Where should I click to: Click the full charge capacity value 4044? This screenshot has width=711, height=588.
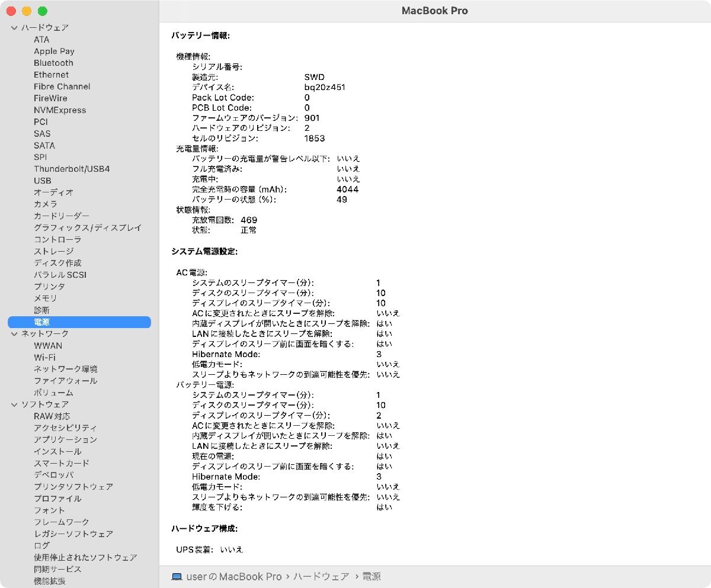347,189
